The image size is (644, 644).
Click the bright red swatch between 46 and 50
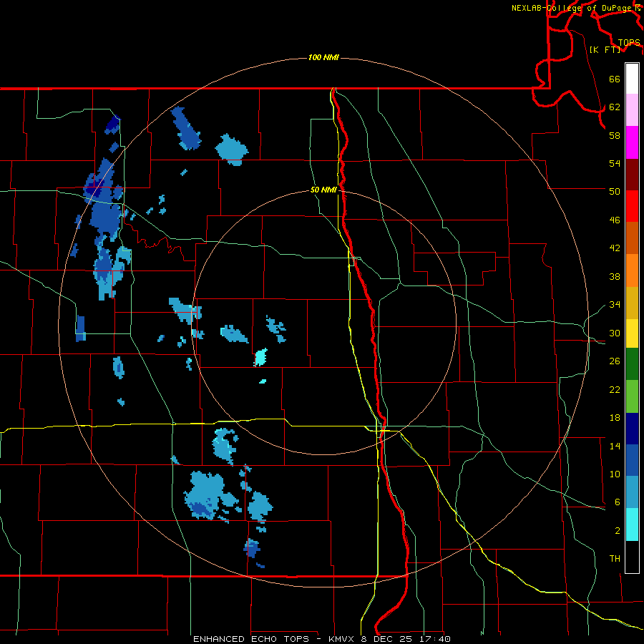[632, 206]
